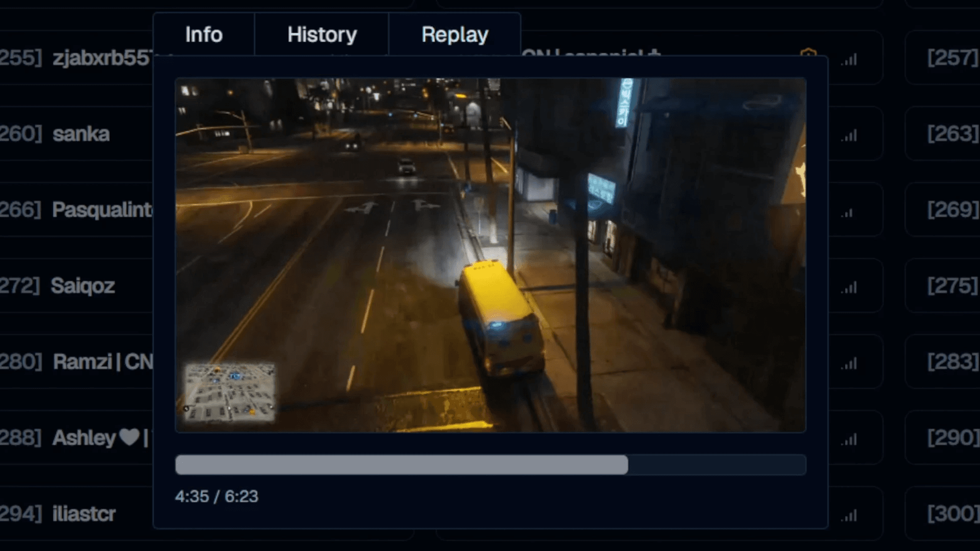Open the player entry with ID [257]

(951, 58)
